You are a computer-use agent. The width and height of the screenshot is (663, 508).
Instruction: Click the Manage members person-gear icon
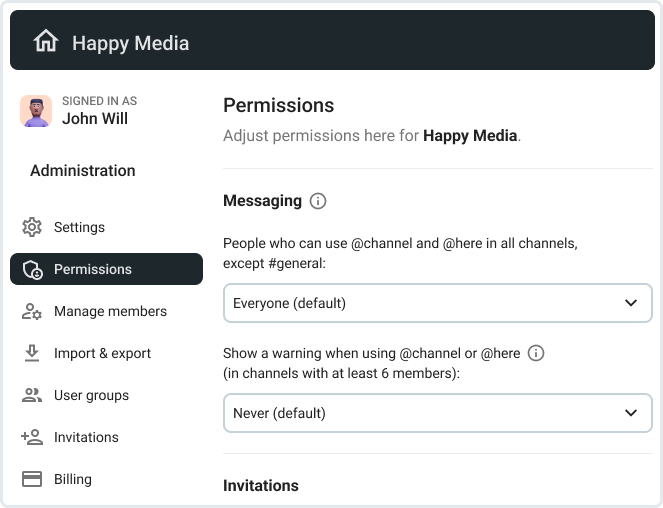pos(32,311)
